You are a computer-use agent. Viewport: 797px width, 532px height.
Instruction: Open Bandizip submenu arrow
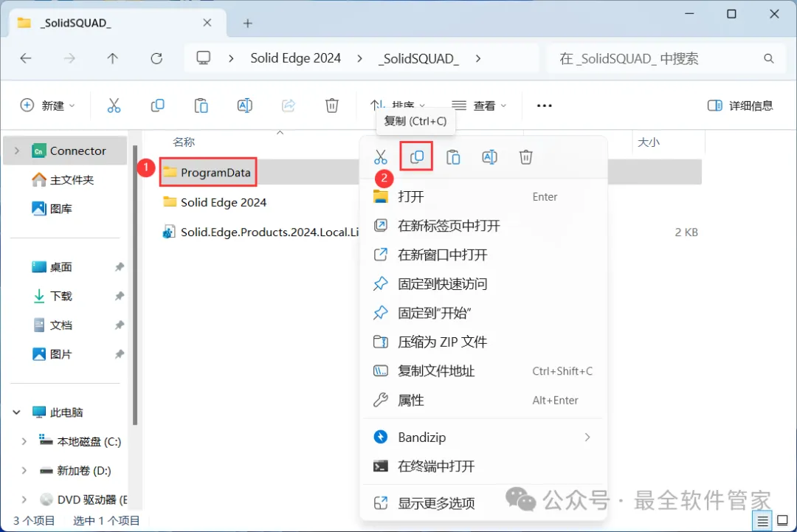[587, 437]
